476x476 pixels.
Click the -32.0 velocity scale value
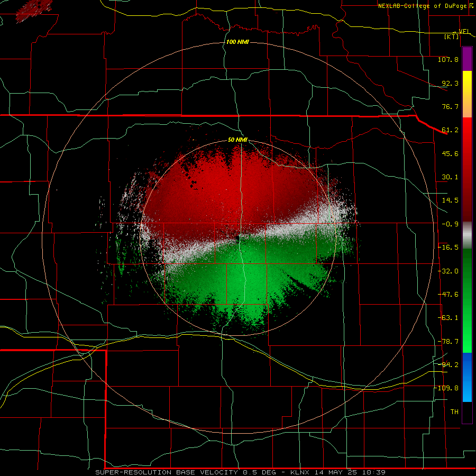[448, 271]
